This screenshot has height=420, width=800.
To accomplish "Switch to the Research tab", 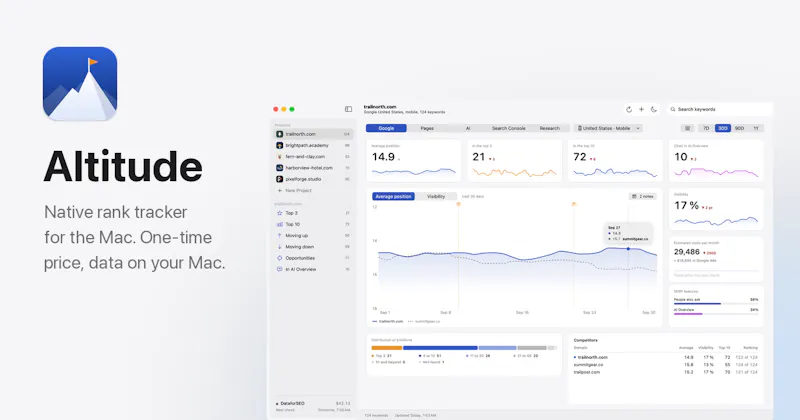I will (x=549, y=128).
